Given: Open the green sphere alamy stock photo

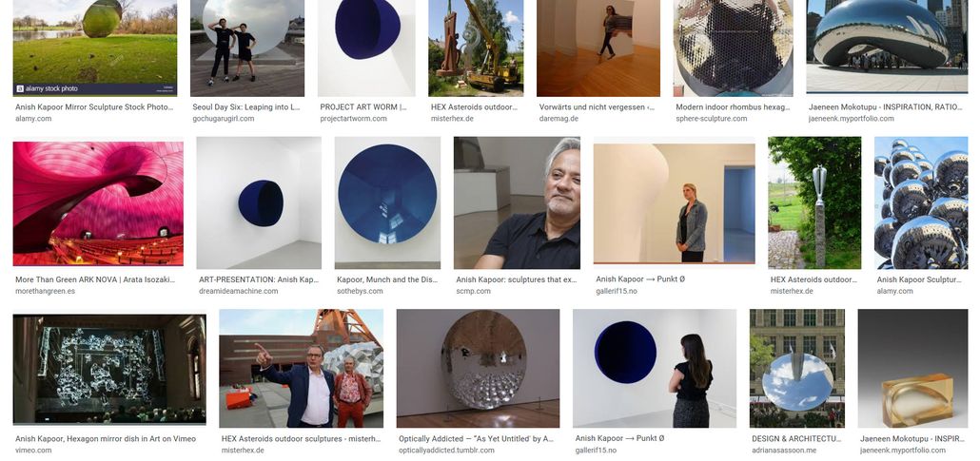Looking at the screenshot, I should pyautogui.click(x=95, y=48).
